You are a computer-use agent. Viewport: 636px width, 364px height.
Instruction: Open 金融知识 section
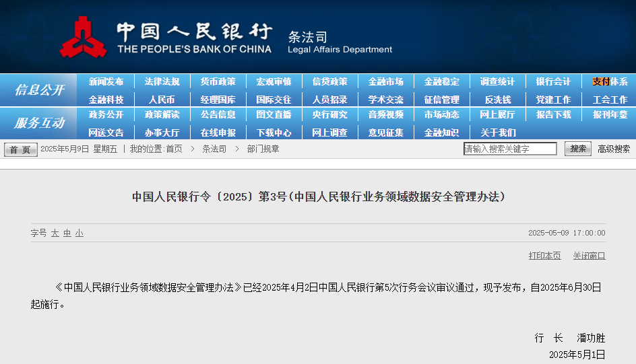point(442,133)
